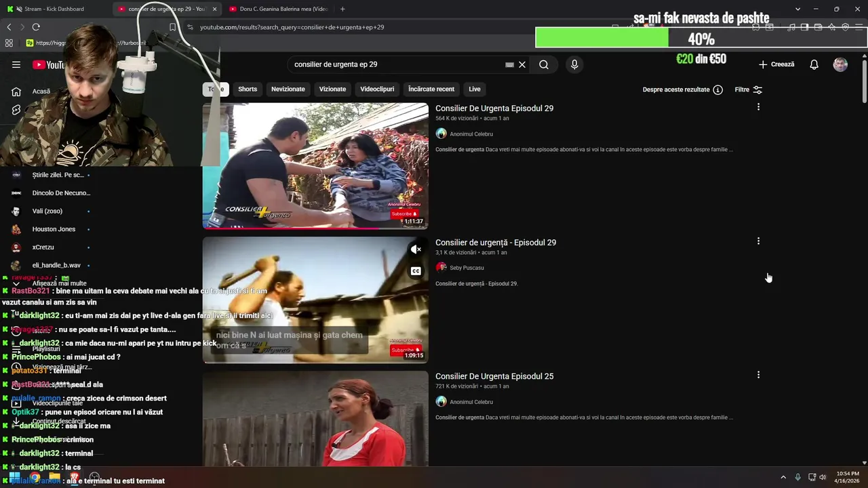This screenshot has height=488, width=868.
Task: Go back with the browser back arrow
Action: click(9, 27)
